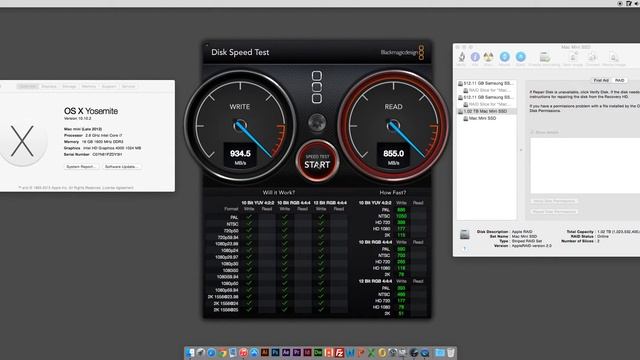
Task: Launch Adobe Dreamweaver from the Dock
Action: tap(318, 352)
